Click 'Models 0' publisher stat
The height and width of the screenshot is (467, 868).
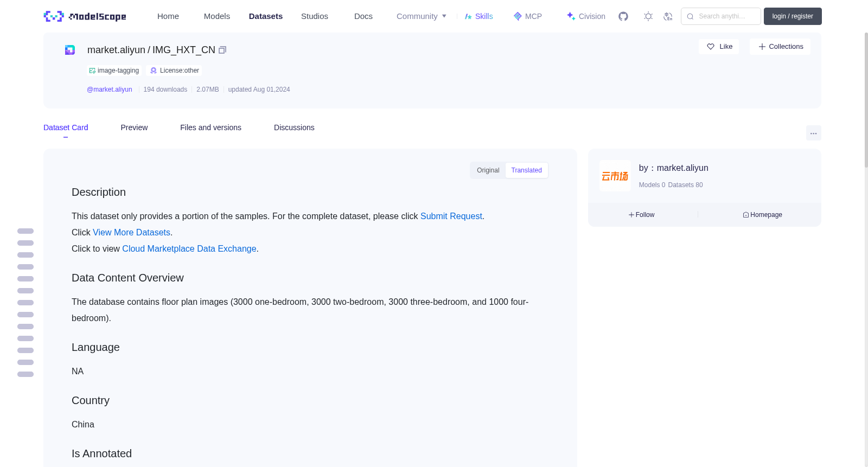click(x=652, y=185)
